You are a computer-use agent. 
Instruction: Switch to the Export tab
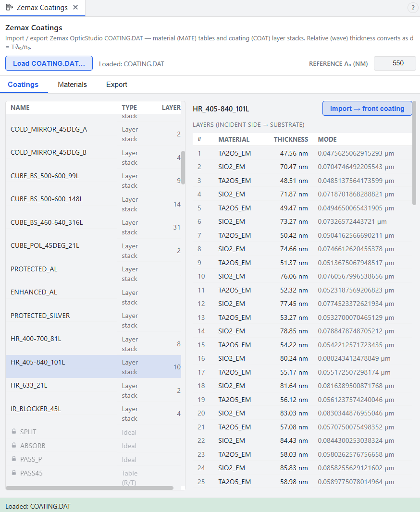click(117, 85)
